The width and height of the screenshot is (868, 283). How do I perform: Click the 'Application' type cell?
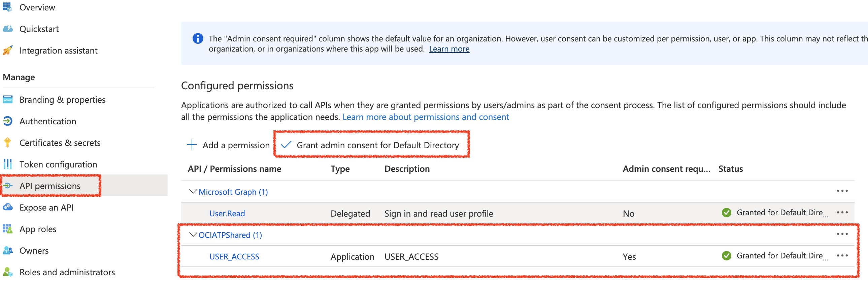point(352,257)
